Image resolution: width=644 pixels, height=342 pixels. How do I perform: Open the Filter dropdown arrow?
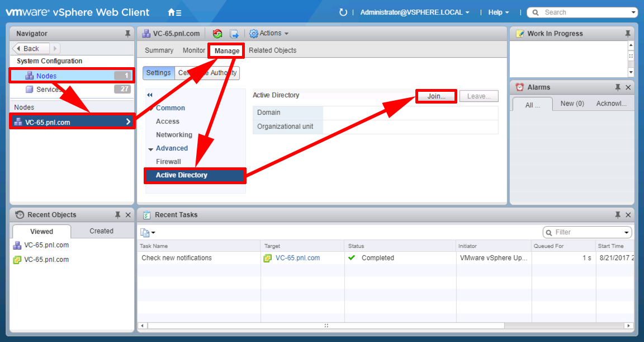click(x=627, y=233)
